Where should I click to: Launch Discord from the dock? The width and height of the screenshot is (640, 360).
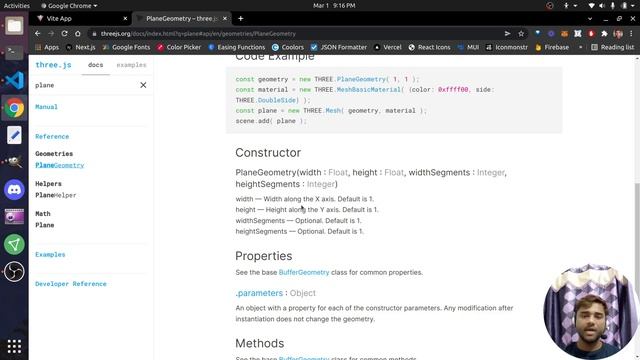[x=14, y=190]
